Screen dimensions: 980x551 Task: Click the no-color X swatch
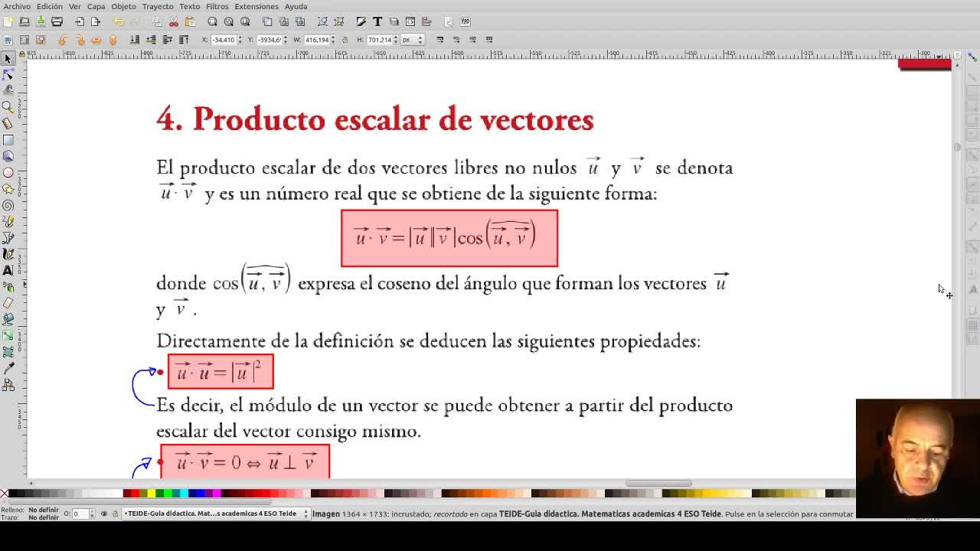[5, 494]
